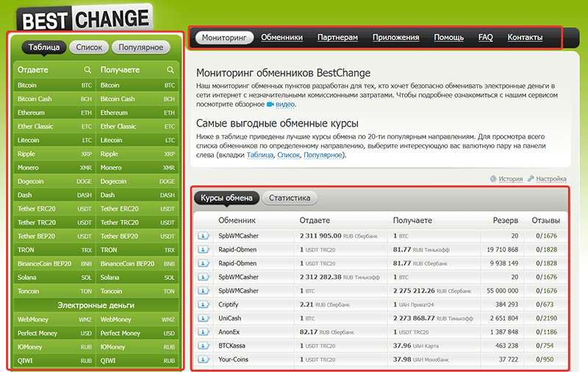Viewport: 588px width, 372px height.
Task: Follow the видео link
Action: tap(285, 104)
